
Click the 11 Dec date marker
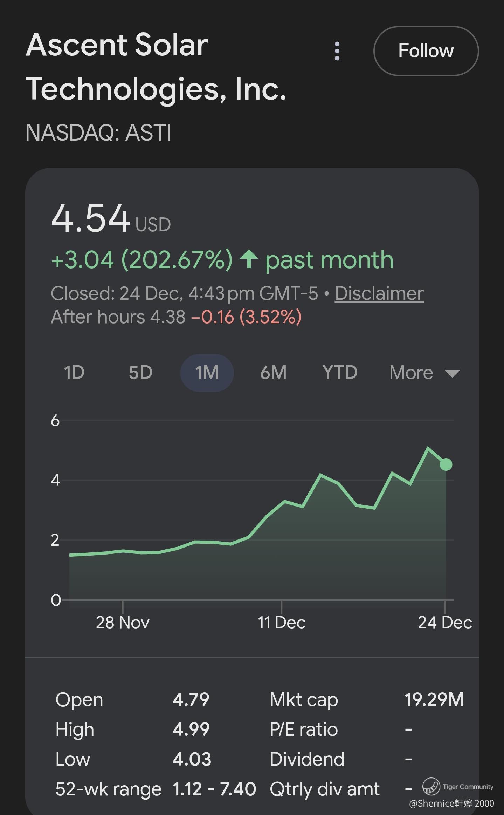pos(282,623)
